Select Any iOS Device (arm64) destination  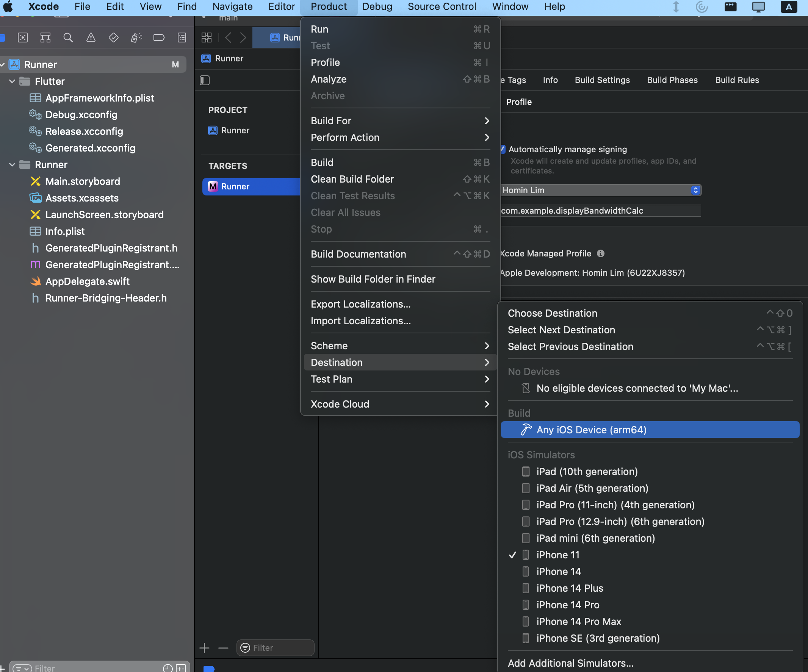click(x=591, y=430)
